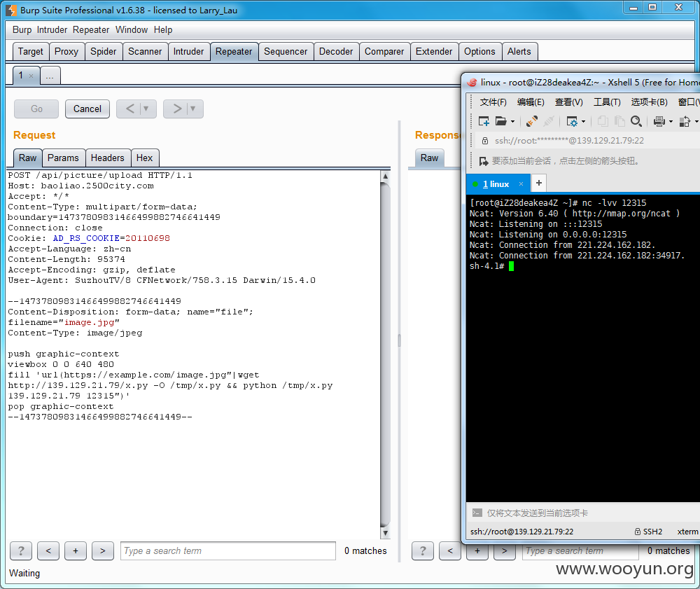Open the 选项卡(B) menu in Xshell
The image size is (700, 589).
click(x=649, y=102)
